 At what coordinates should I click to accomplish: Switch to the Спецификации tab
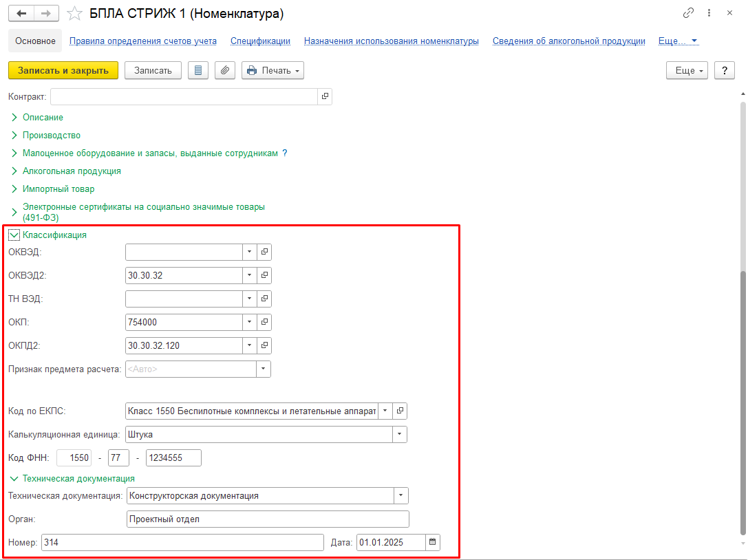pyautogui.click(x=260, y=41)
